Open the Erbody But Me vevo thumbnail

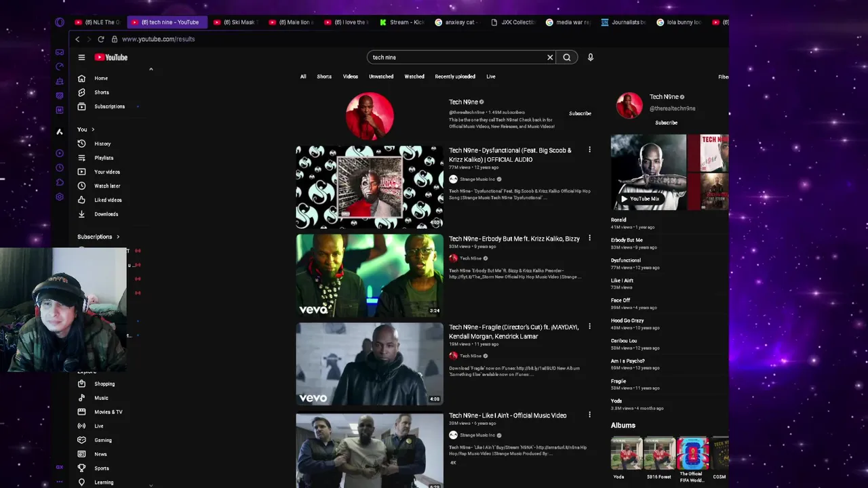pyautogui.click(x=370, y=276)
